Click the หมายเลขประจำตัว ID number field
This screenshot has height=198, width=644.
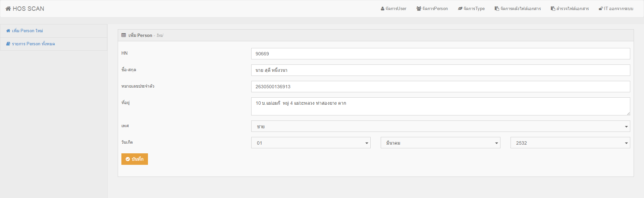pyautogui.click(x=440, y=87)
